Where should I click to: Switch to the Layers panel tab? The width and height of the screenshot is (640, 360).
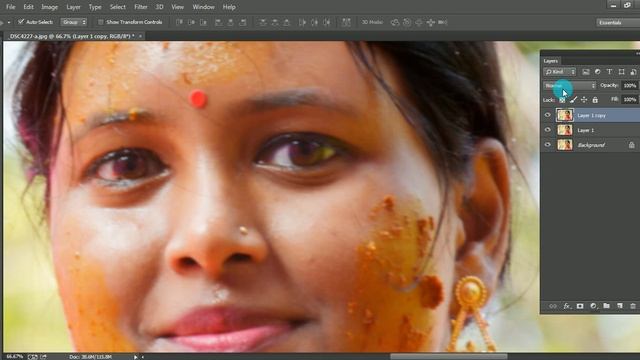[x=551, y=61]
